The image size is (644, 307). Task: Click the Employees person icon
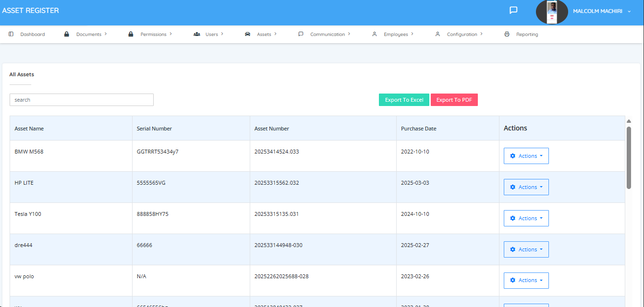point(375,34)
